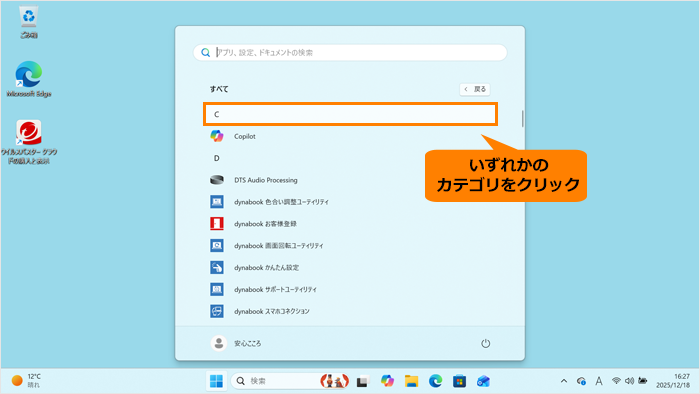The height and width of the screenshot is (394, 700).
Task: Click the dynabook お客様登録 icon
Action: click(217, 224)
